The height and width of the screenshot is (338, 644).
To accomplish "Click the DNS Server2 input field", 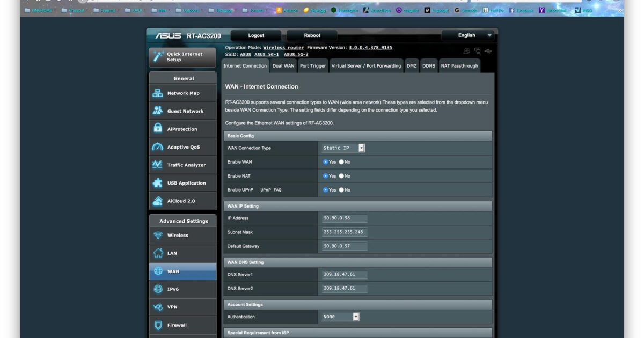I will coord(345,289).
